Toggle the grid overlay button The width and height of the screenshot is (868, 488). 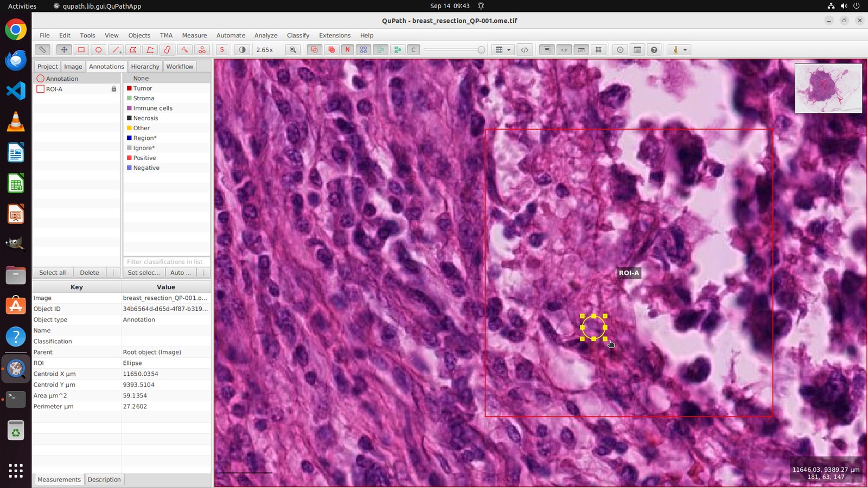tap(598, 50)
